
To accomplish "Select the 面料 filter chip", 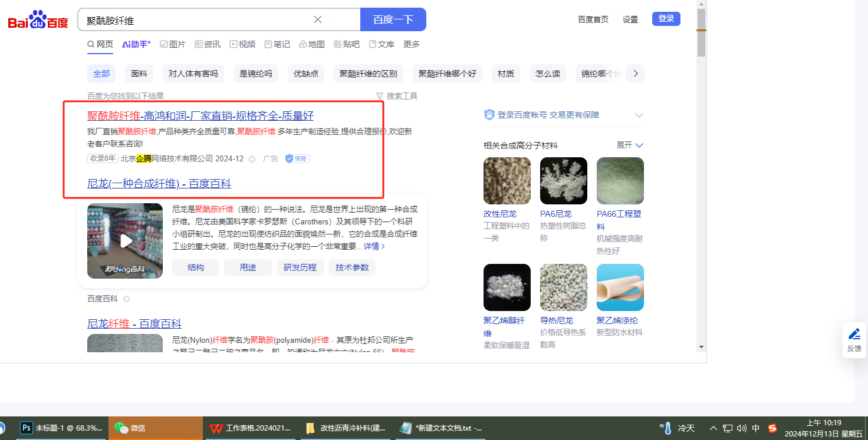I will click(139, 74).
